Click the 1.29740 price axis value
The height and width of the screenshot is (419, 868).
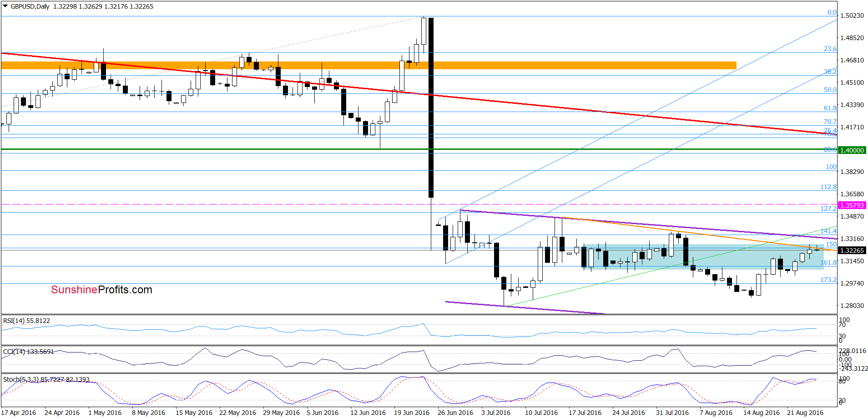pos(852,283)
